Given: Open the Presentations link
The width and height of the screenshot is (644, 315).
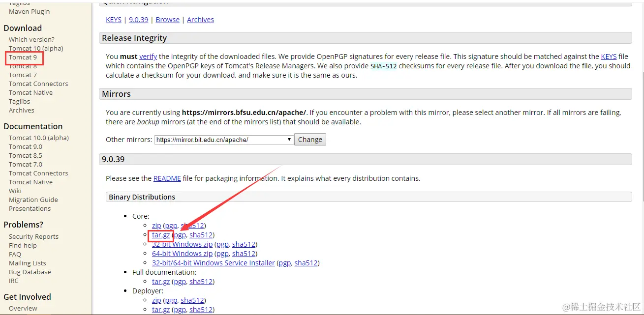Looking at the screenshot, I should click(30, 208).
